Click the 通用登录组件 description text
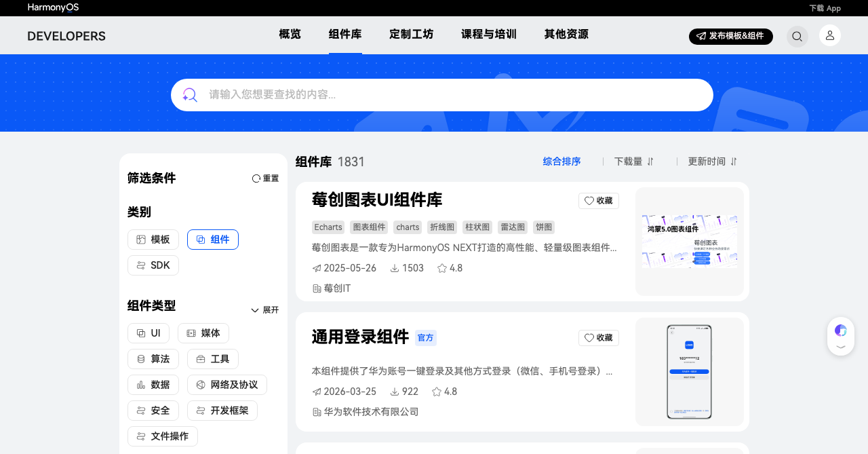The image size is (868, 454). click(462, 371)
